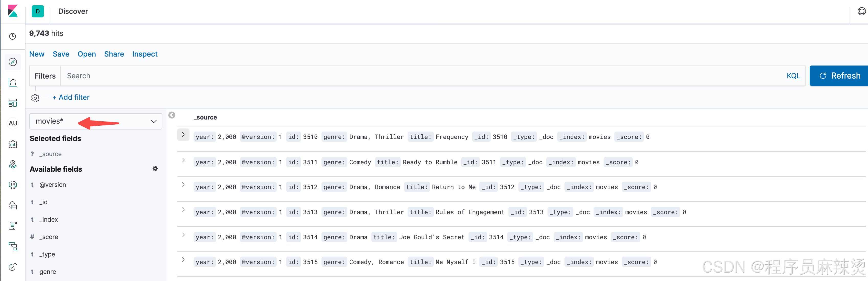Collapse the fields sidebar with arrow button
Viewport: 868px width, 281px height.
172,115
